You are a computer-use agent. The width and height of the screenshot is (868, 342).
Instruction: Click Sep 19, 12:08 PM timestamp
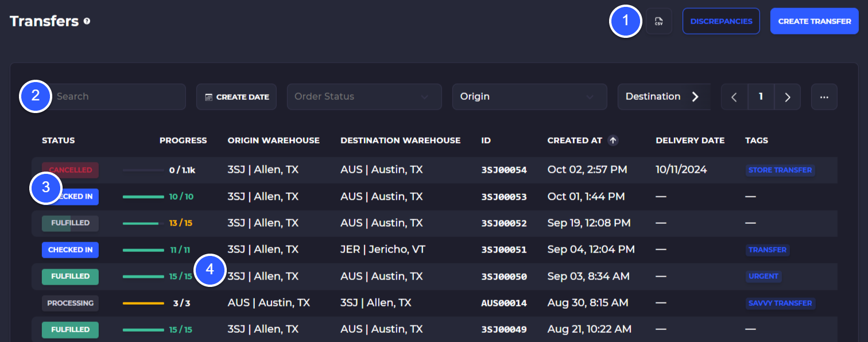coord(589,223)
